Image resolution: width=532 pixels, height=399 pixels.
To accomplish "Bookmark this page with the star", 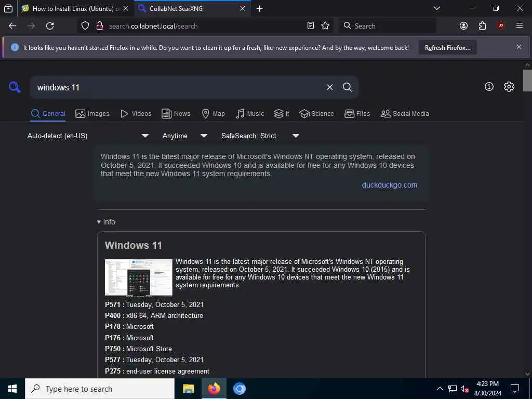I will point(325,26).
